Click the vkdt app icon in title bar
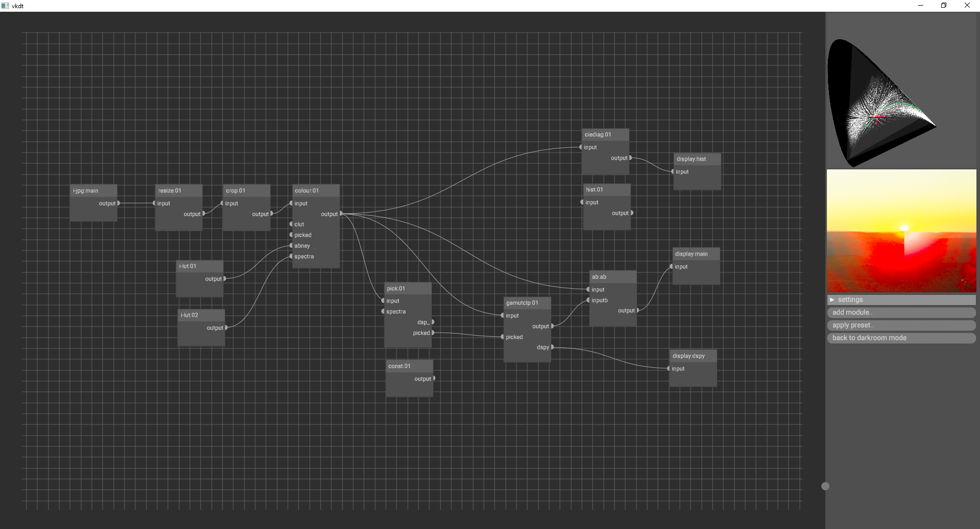The image size is (980, 529). (5, 6)
